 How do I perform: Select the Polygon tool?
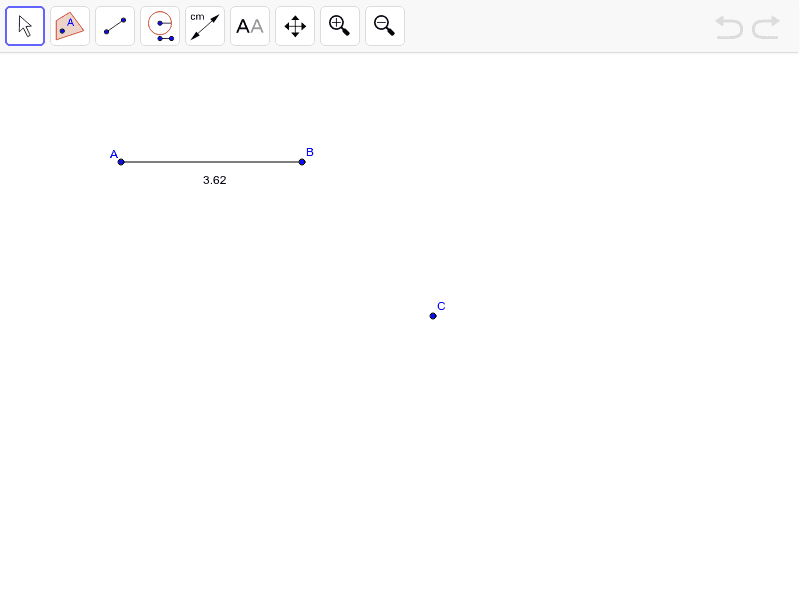(x=70, y=26)
